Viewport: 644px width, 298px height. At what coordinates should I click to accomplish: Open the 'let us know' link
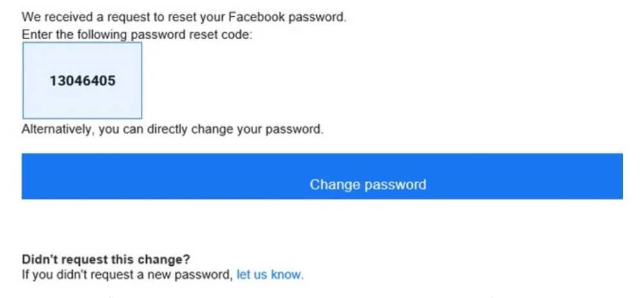pyautogui.click(x=270, y=274)
